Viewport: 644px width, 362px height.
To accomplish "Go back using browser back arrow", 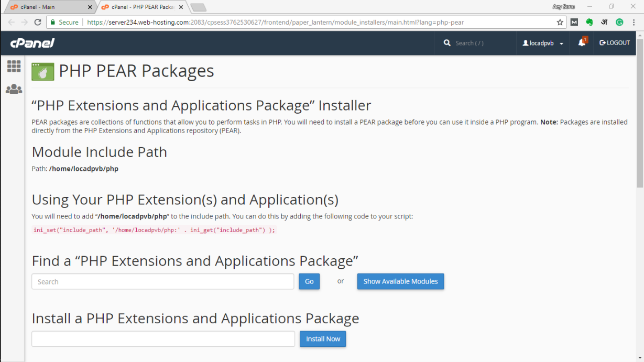I will pyautogui.click(x=11, y=23).
